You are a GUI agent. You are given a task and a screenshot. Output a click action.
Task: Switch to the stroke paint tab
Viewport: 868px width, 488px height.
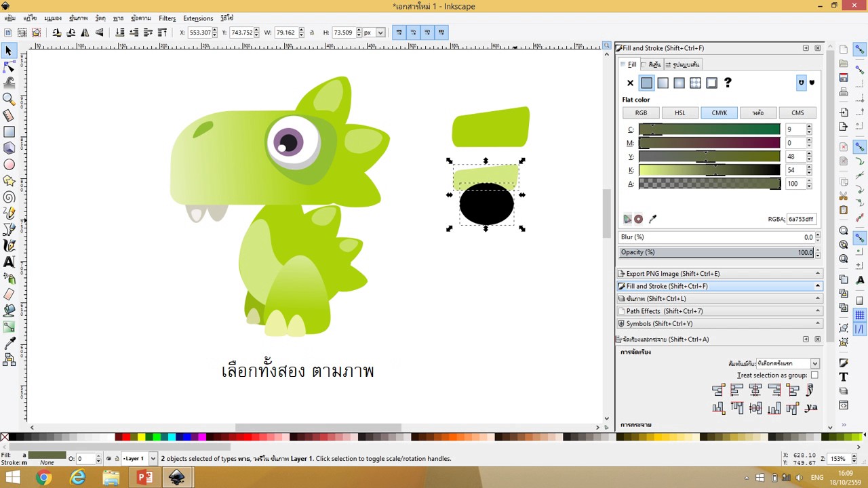(x=652, y=64)
